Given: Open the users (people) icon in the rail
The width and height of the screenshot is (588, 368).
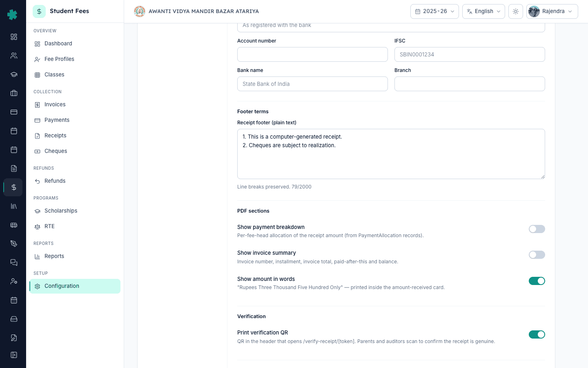Looking at the screenshot, I should pyautogui.click(x=14, y=56).
